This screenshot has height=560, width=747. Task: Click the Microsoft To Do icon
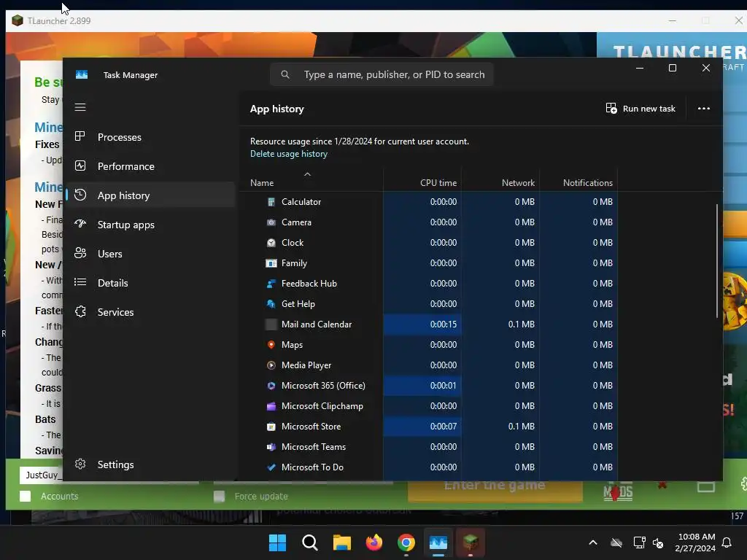tap(271, 467)
